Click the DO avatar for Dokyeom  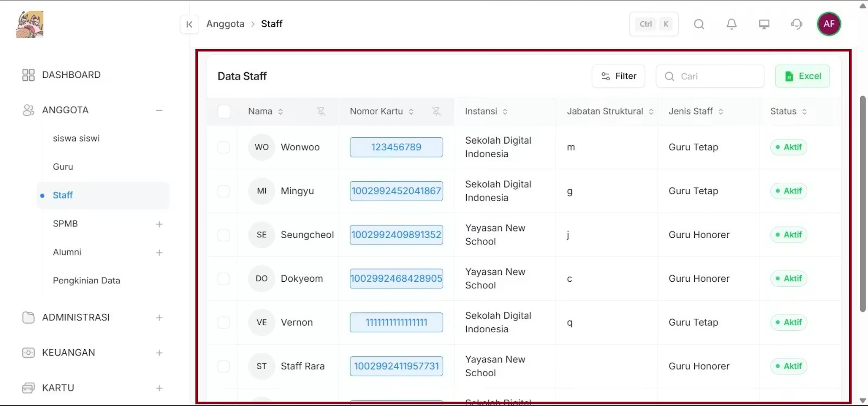pyautogui.click(x=262, y=279)
